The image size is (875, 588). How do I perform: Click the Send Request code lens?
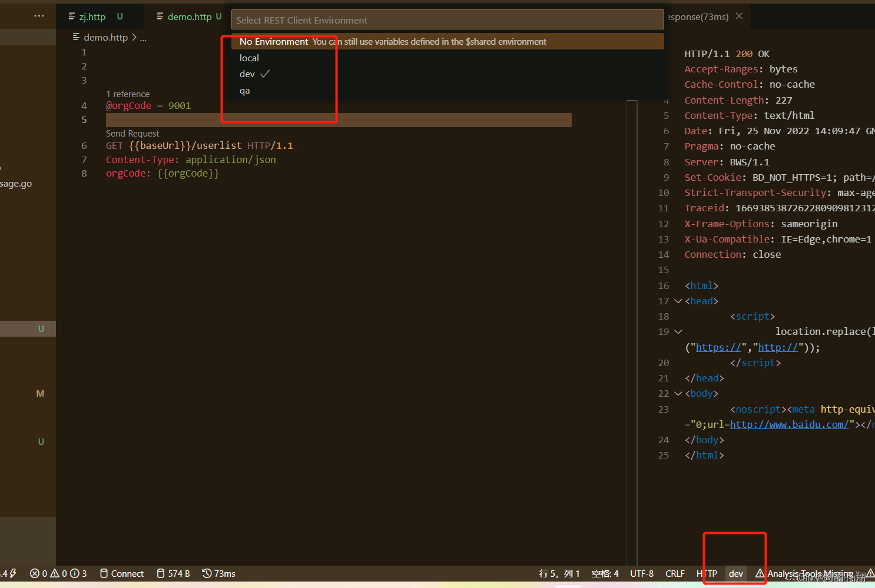coord(132,134)
